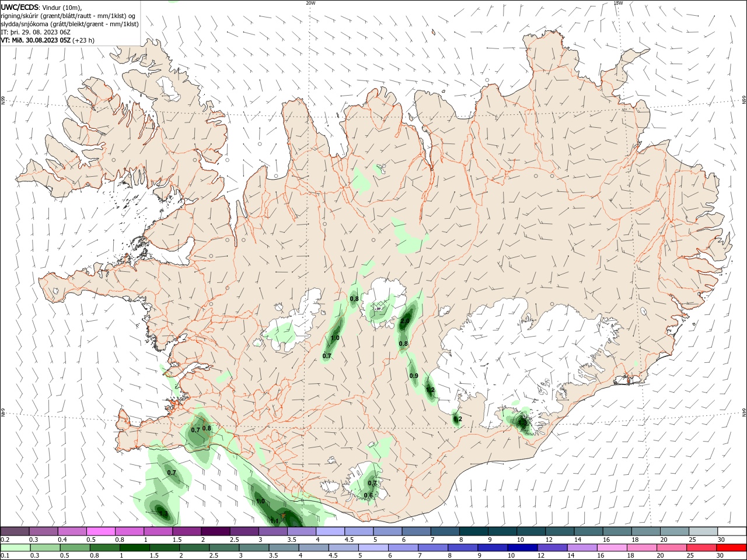Screen dimensions: 747x560
Task: Click the '1.1' precipitation value near the south coast
Action: tap(274, 521)
